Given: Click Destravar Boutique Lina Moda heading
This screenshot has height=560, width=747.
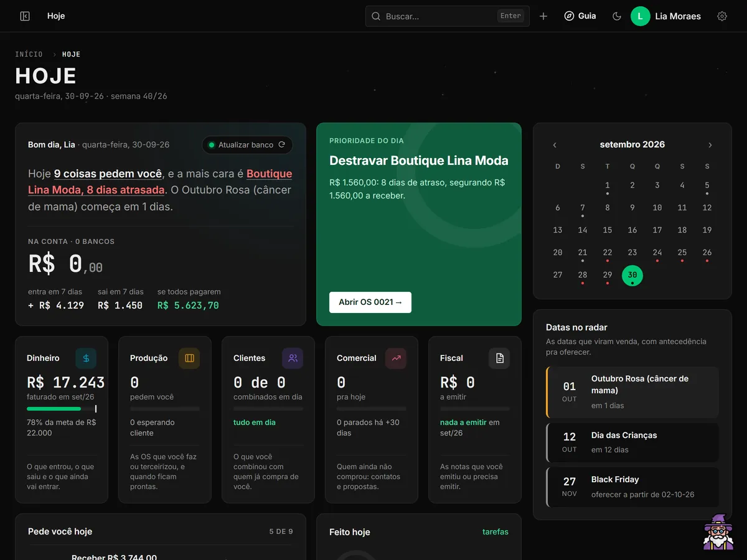Looking at the screenshot, I should [x=419, y=161].
